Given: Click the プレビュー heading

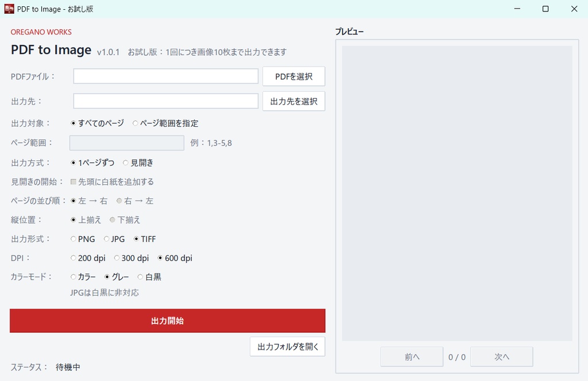Looking at the screenshot, I should point(350,32).
